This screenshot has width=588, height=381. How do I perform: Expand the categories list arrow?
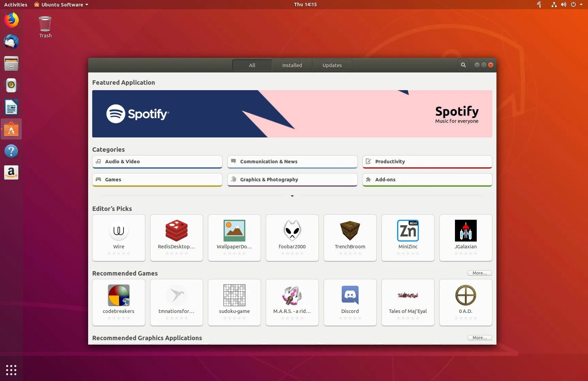[x=292, y=196]
